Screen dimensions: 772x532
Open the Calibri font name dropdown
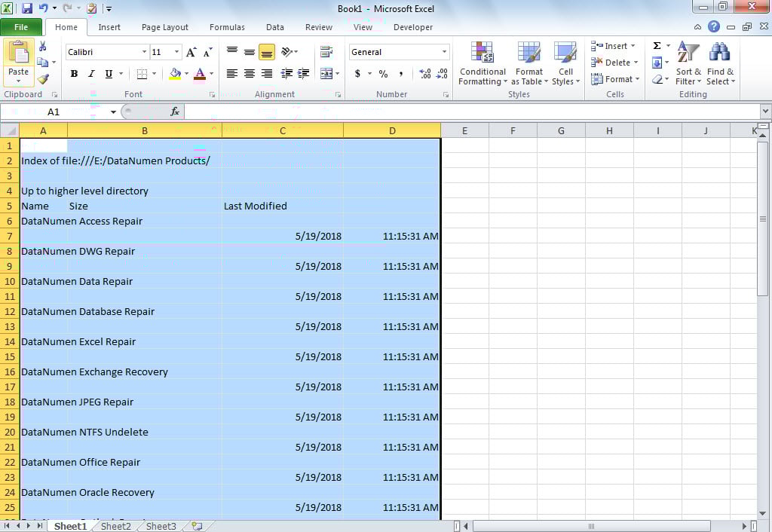pyautogui.click(x=144, y=52)
